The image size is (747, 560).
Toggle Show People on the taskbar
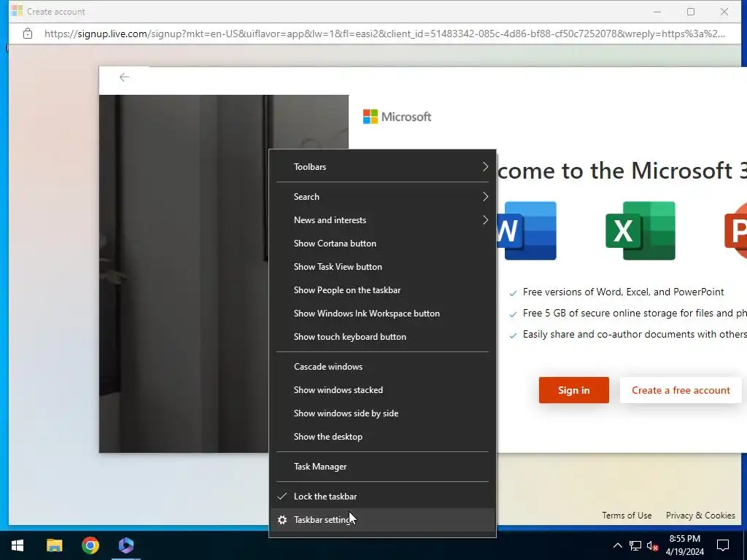(x=382, y=290)
